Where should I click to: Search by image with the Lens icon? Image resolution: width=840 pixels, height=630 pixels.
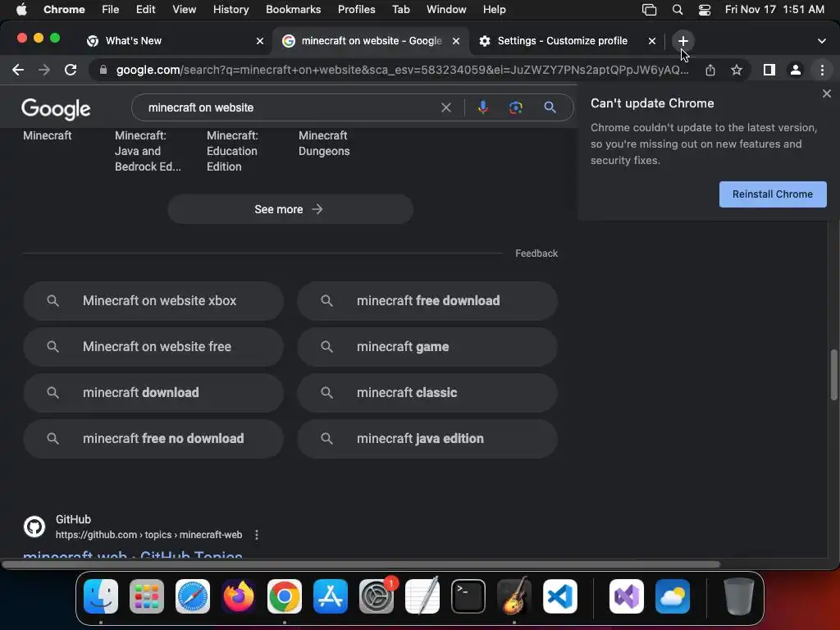(x=515, y=107)
